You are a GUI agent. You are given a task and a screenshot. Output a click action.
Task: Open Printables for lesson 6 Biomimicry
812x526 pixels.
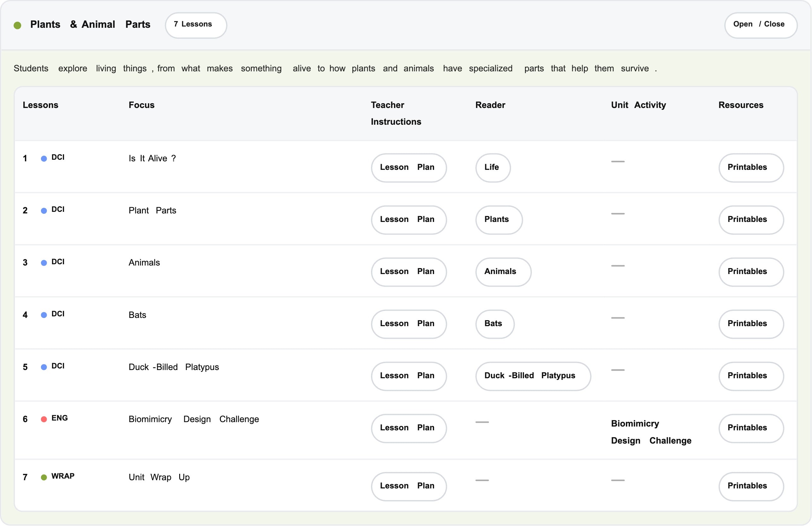pos(751,428)
